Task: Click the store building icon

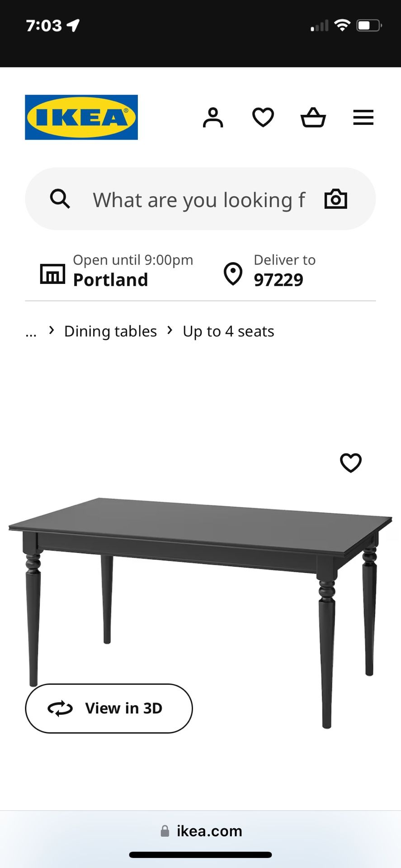Action: 52,274
